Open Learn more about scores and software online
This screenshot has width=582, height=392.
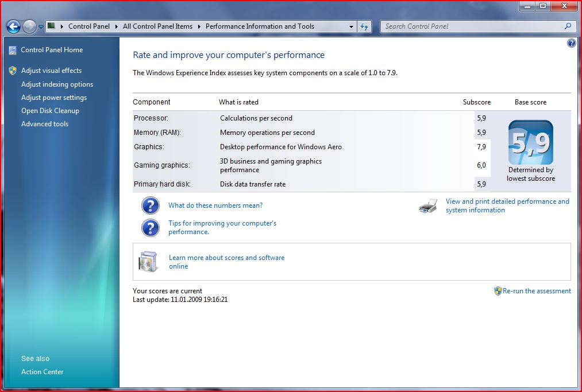(x=226, y=262)
